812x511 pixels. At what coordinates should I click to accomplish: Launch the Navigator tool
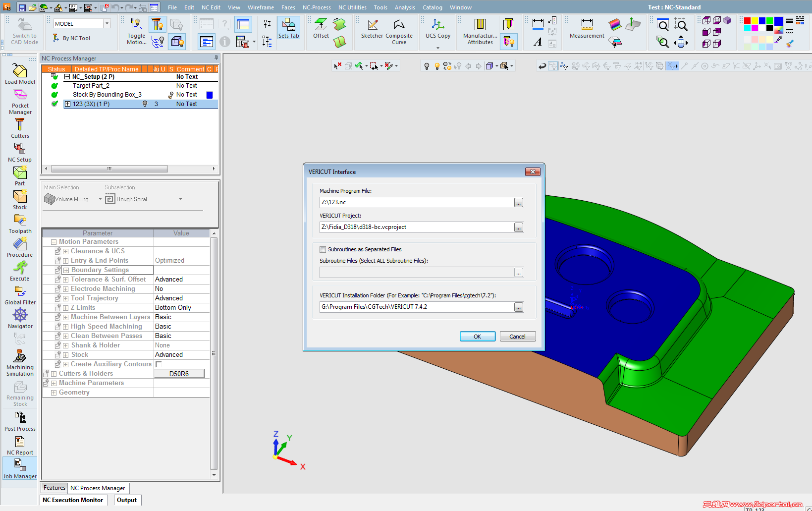(20, 319)
